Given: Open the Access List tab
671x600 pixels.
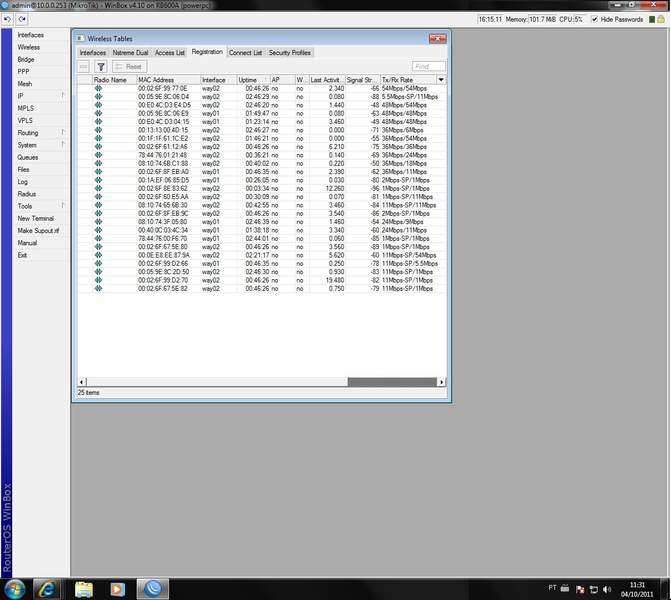Looking at the screenshot, I should tap(169, 53).
